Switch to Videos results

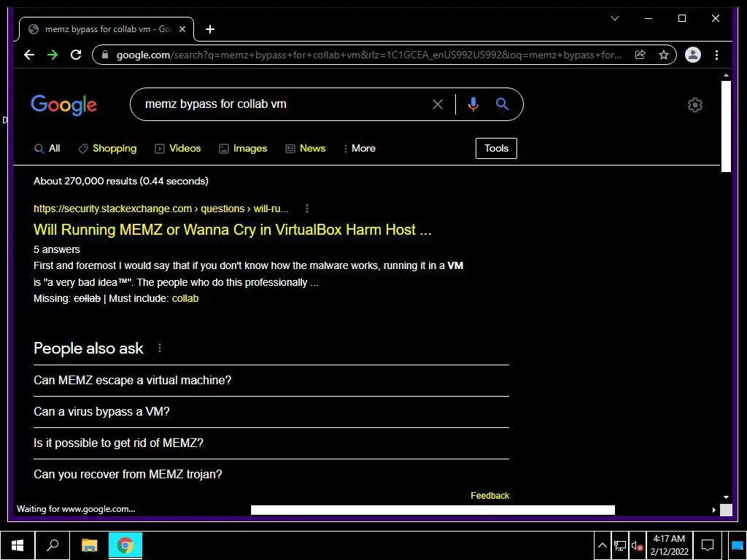click(x=178, y=149)
